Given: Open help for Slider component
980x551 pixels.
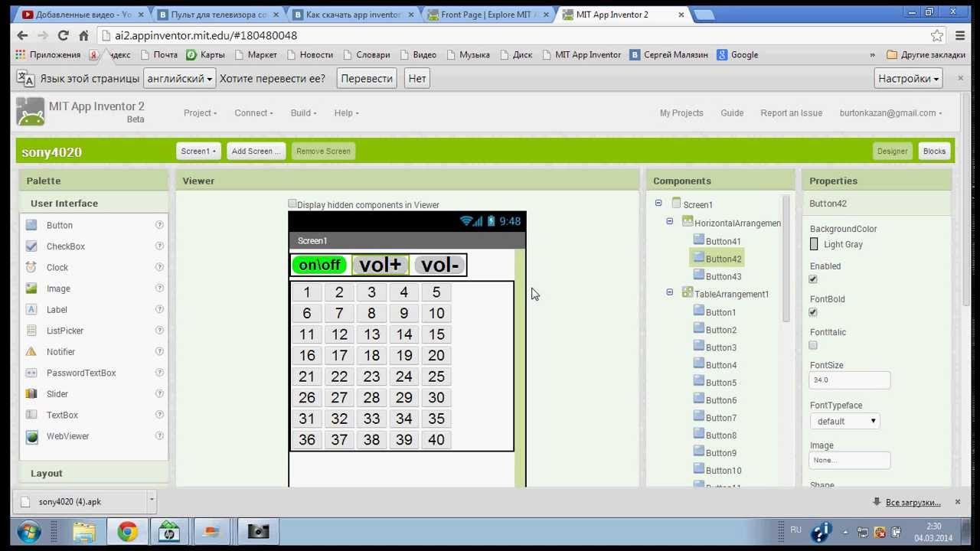Looking at the screenshot, I should point(159,393).
